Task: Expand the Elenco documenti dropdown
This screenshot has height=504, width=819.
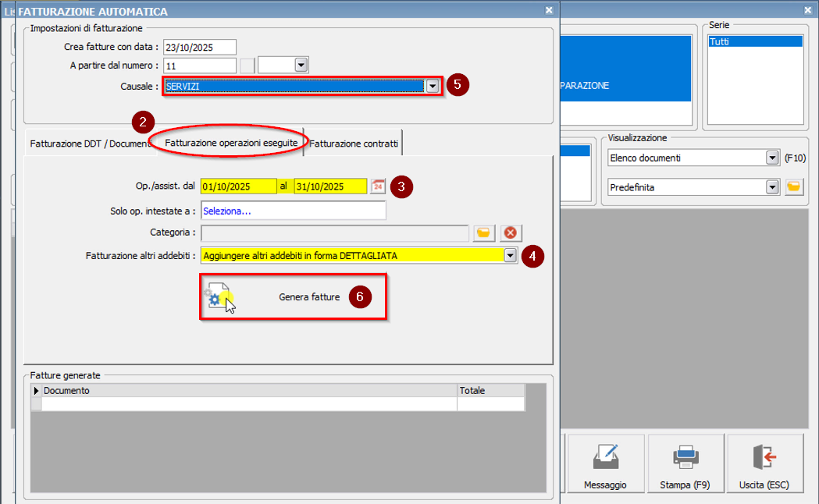Action: (x=772, y=158)
